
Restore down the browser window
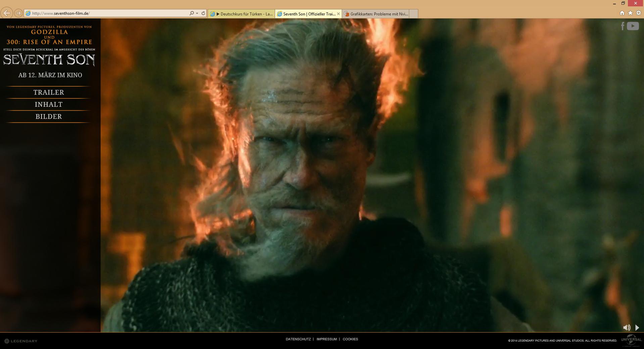pyautogui.click(x=623, y=3)
